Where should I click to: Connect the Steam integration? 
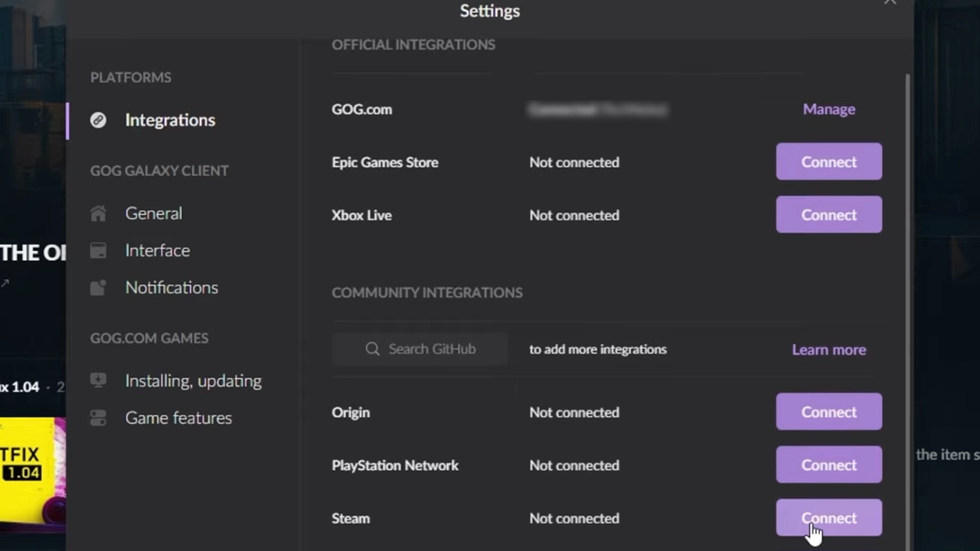(829, 518)
